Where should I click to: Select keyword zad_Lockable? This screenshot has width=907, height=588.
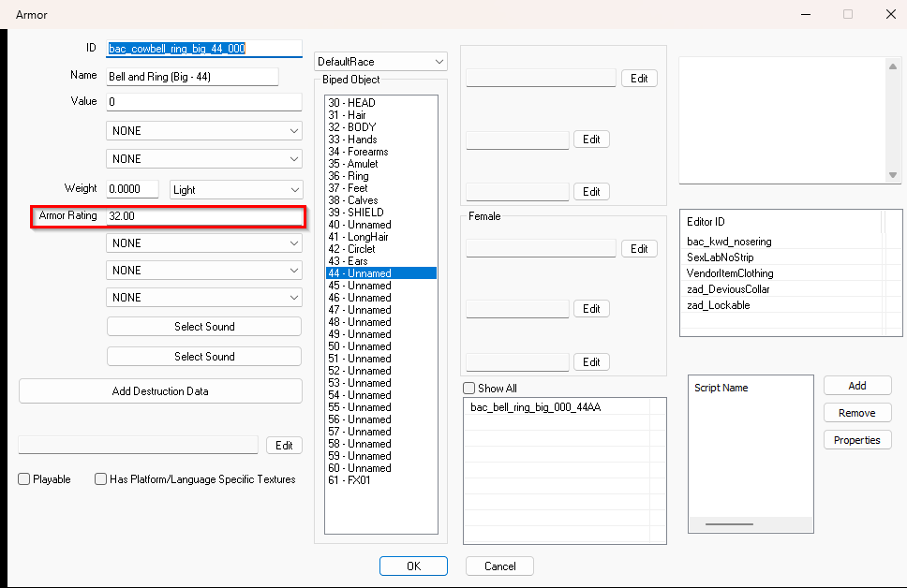point(719,305)
